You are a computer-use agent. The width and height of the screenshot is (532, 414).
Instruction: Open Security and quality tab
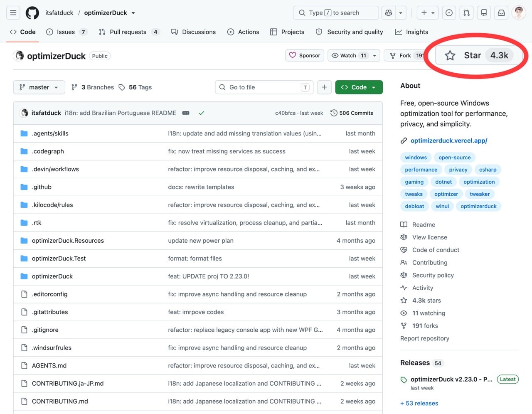(350, 32)
